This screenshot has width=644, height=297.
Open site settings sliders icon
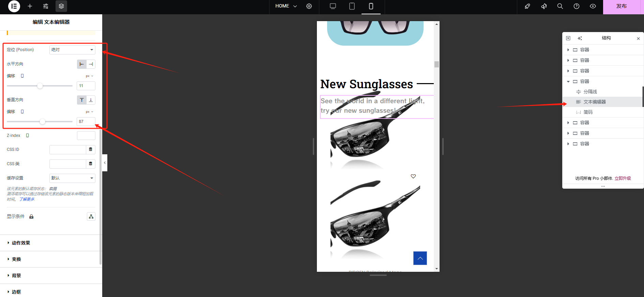46,6
